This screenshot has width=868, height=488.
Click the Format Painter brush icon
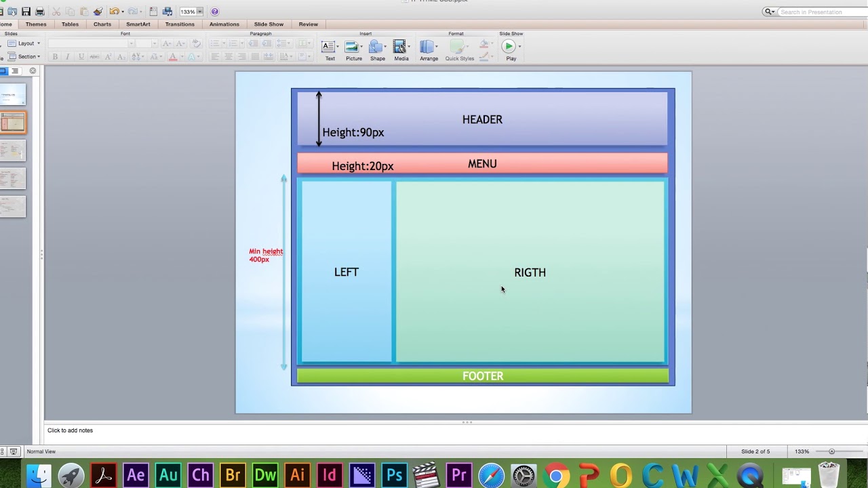98,12
